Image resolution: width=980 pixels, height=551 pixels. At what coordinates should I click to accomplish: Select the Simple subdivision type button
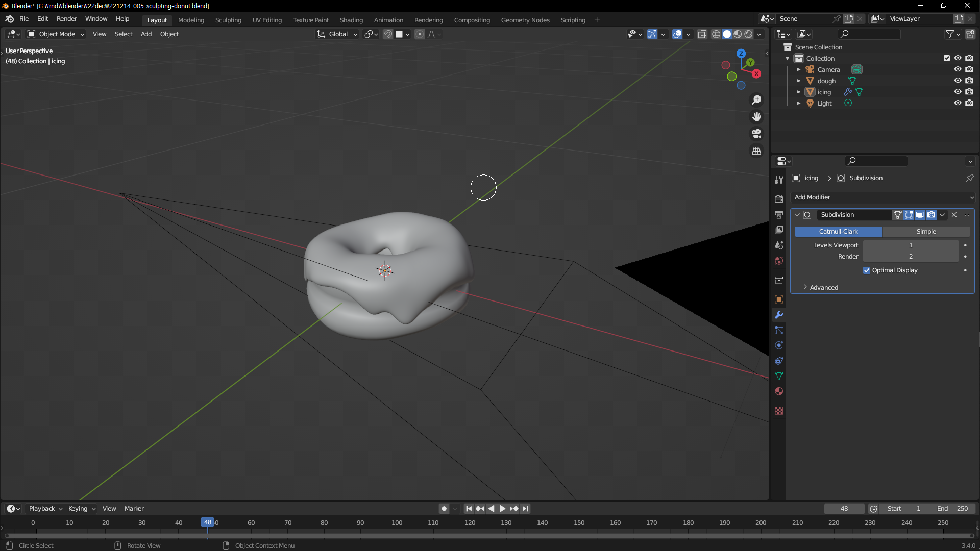pos(926,232)
